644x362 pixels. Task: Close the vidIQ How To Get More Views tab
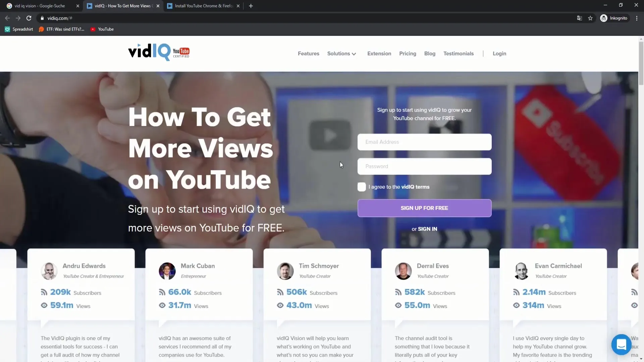pyautogui.click(x=158, y=6)
